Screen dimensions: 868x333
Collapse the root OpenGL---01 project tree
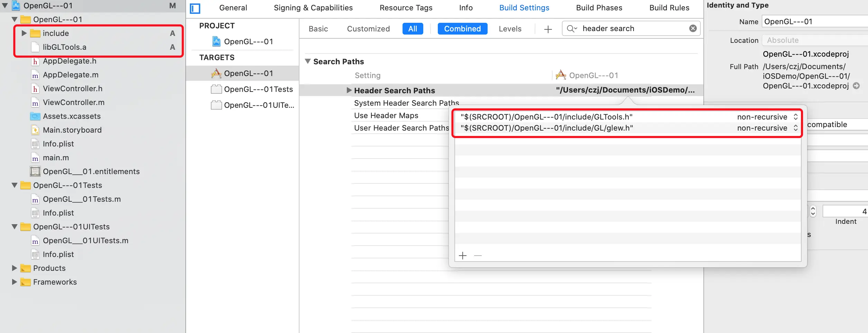point(5,6)
